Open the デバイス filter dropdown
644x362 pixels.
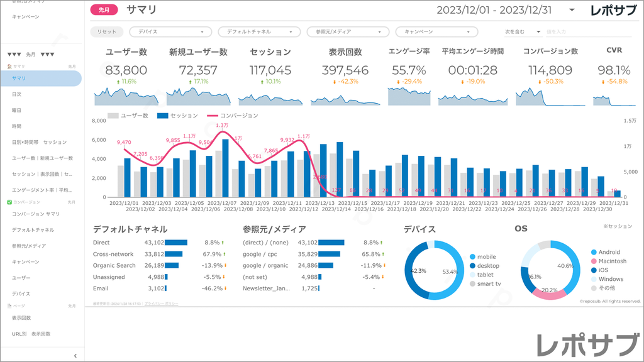(x=170, y=31)
